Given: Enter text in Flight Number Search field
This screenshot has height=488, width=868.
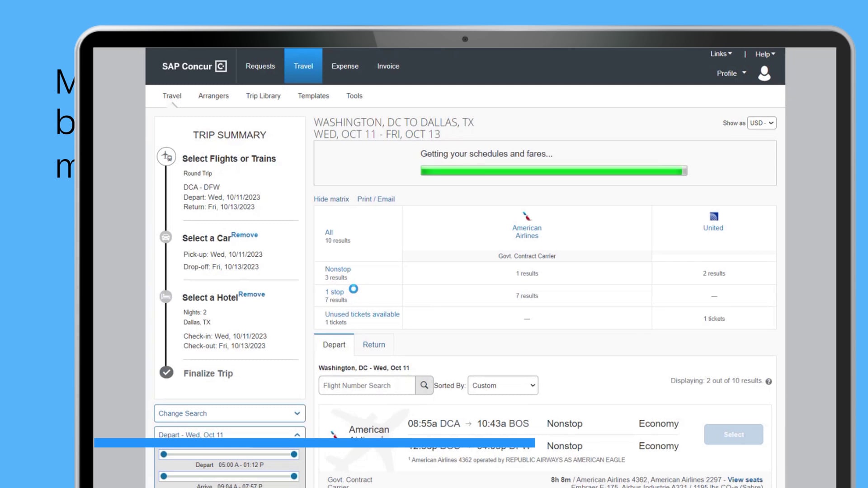Looking at the screenshot, I should point(367,385).
